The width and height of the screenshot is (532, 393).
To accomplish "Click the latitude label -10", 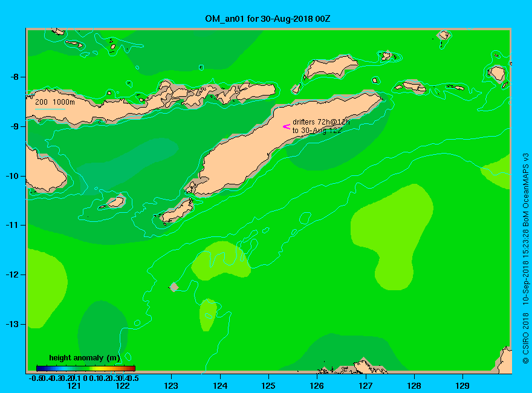I will point(12,176).
